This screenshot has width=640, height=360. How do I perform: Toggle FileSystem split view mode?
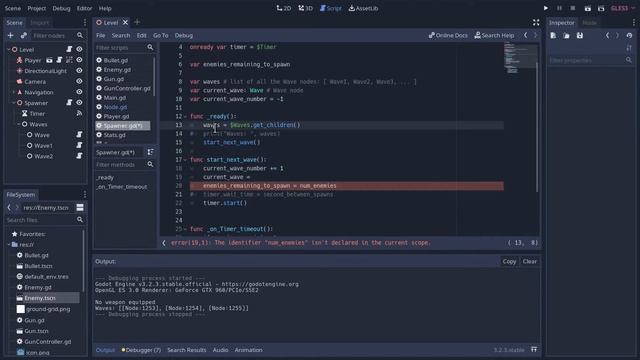click(80, 208)
